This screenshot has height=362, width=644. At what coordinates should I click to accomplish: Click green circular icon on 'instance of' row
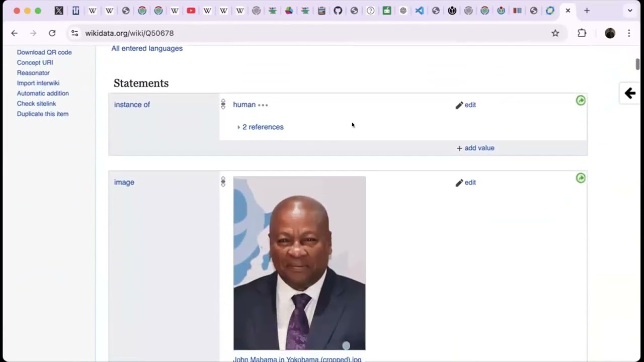581,101
